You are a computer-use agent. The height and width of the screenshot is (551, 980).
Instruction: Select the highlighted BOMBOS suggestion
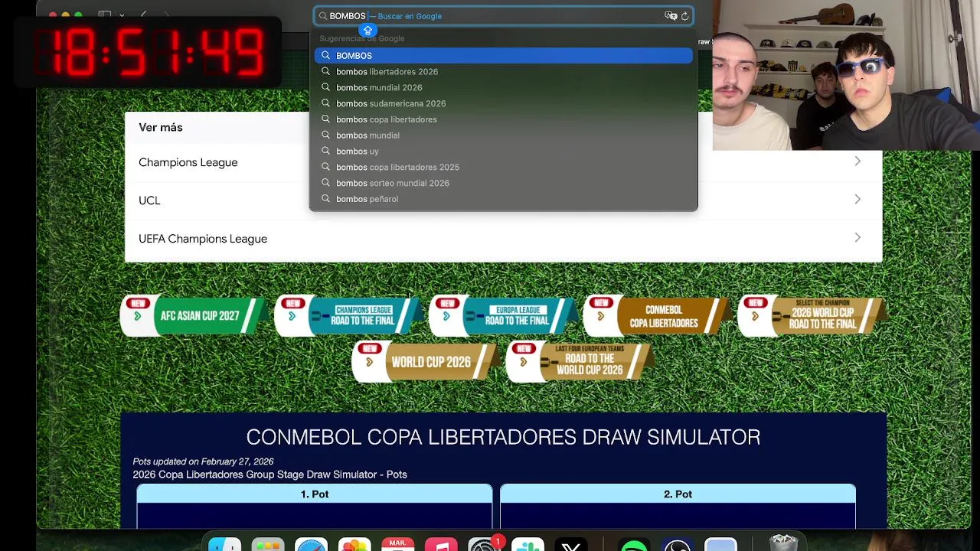click(x=504, y=55)
